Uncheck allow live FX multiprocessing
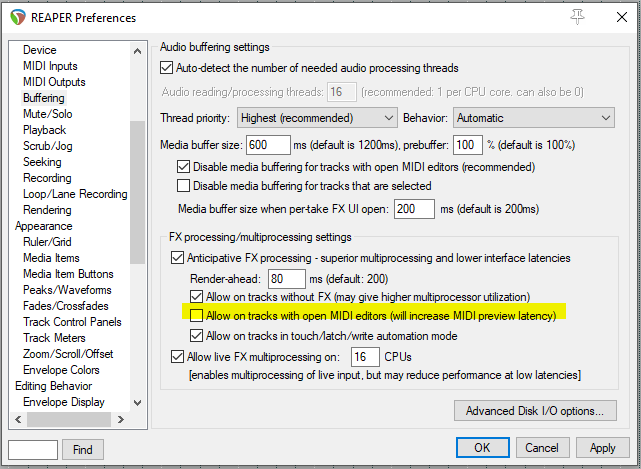The image size is (641, 469). (178, 357)
